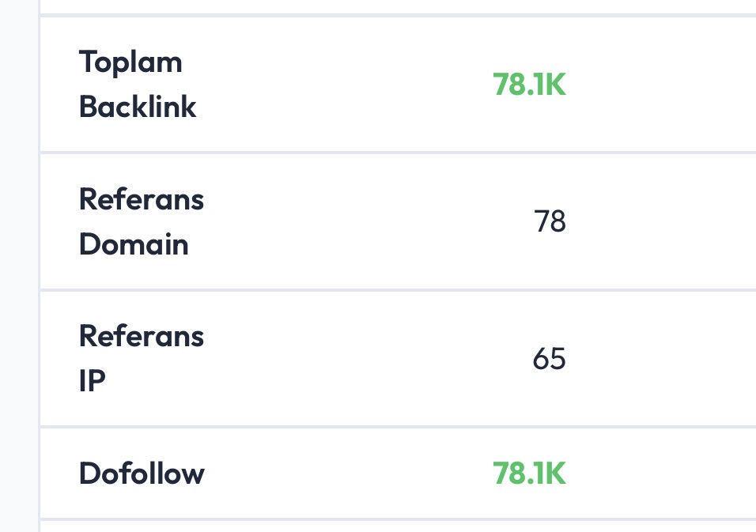Click the Referans Domain label
The width and height of the screenshot is (756, 532).
142,221
